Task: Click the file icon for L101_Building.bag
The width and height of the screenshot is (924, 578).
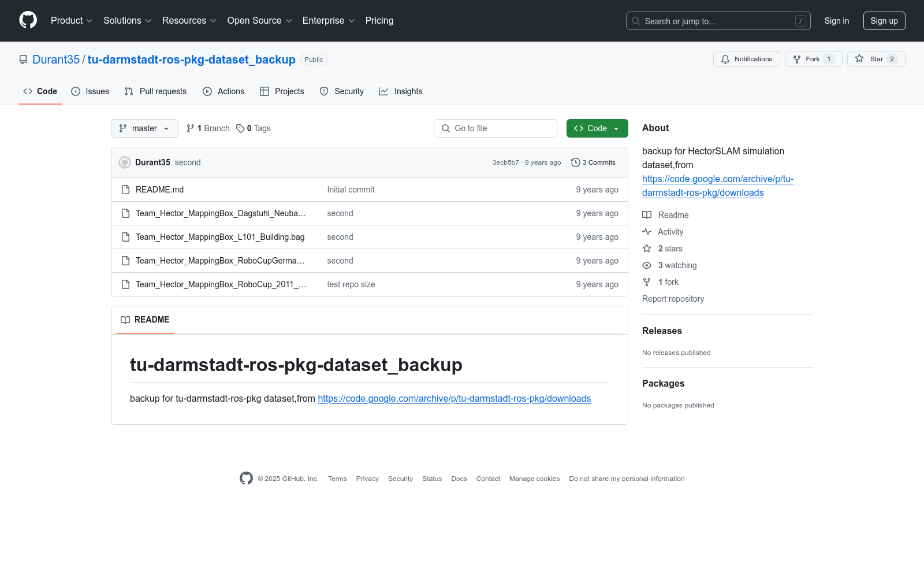Action: click(125, 237)
